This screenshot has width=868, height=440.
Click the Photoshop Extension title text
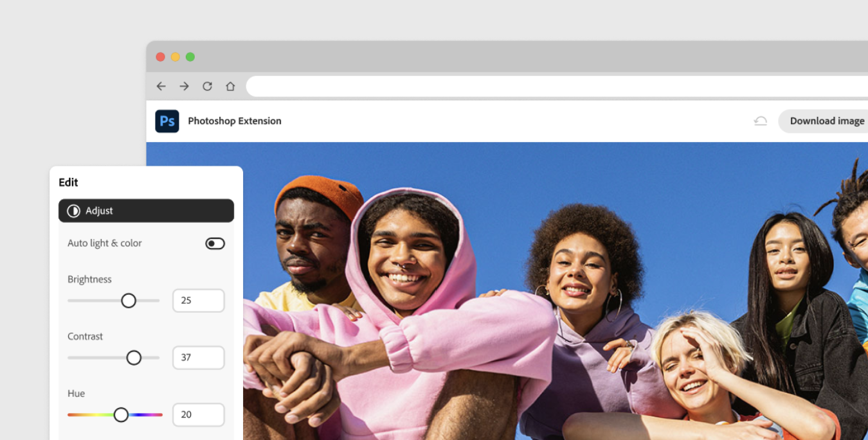[235, 121]
